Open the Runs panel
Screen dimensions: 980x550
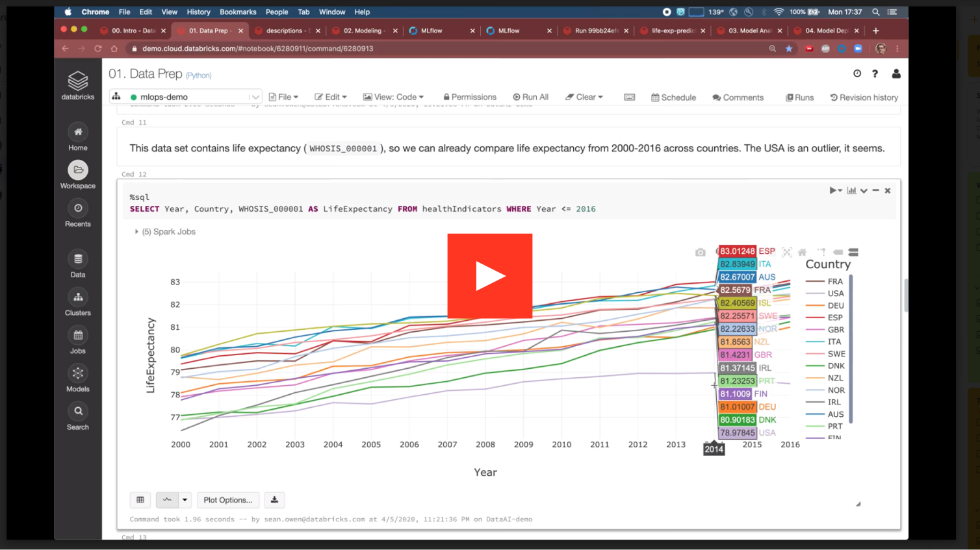[x=799, y=97]
